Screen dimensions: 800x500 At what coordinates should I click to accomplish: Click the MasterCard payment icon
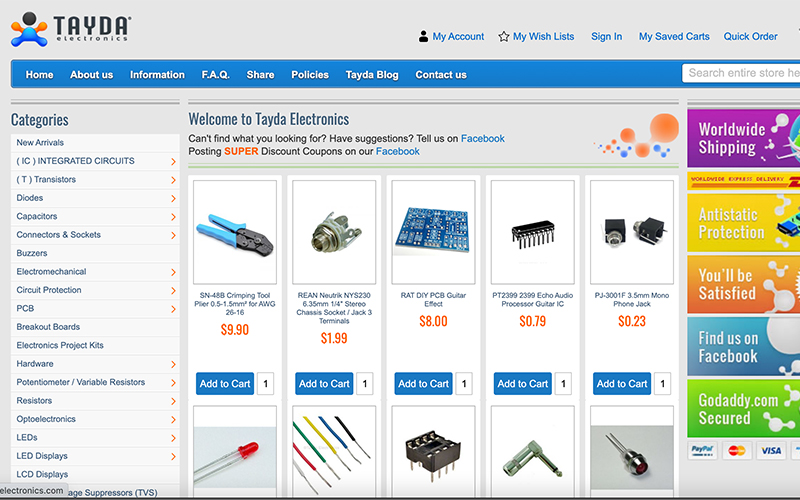point(736,451)
